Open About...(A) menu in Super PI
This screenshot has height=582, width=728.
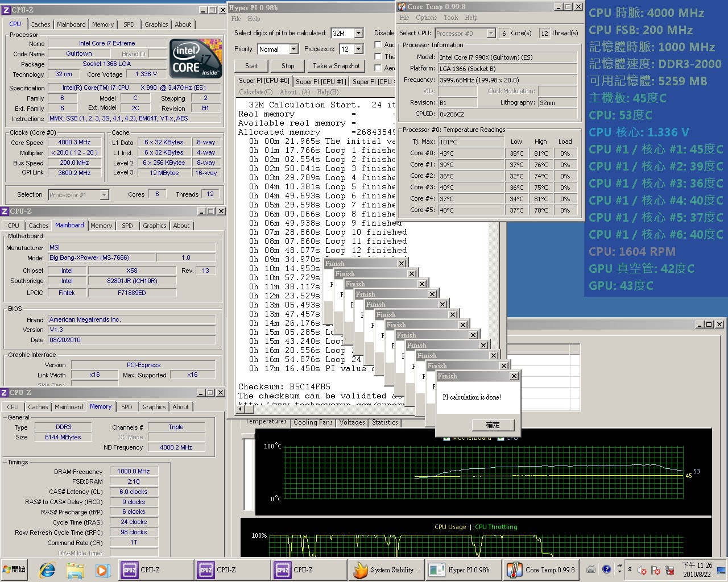[295, 92]
